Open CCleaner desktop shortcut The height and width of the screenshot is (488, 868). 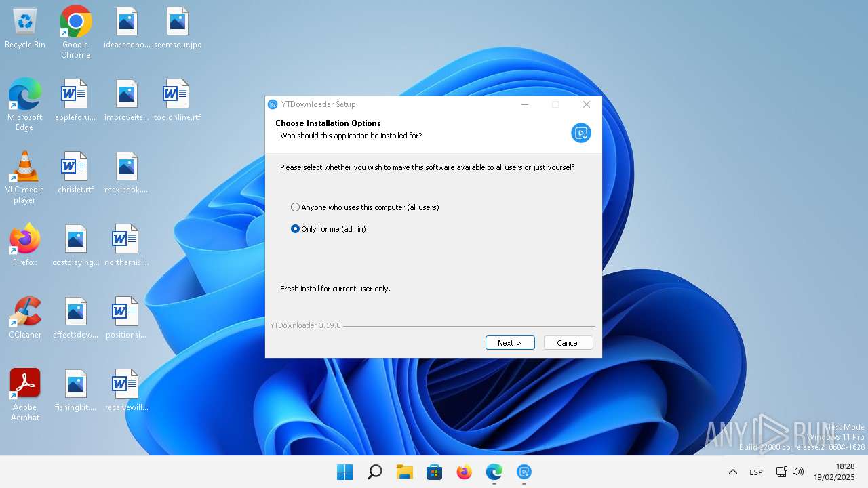(x=25, y=318)
